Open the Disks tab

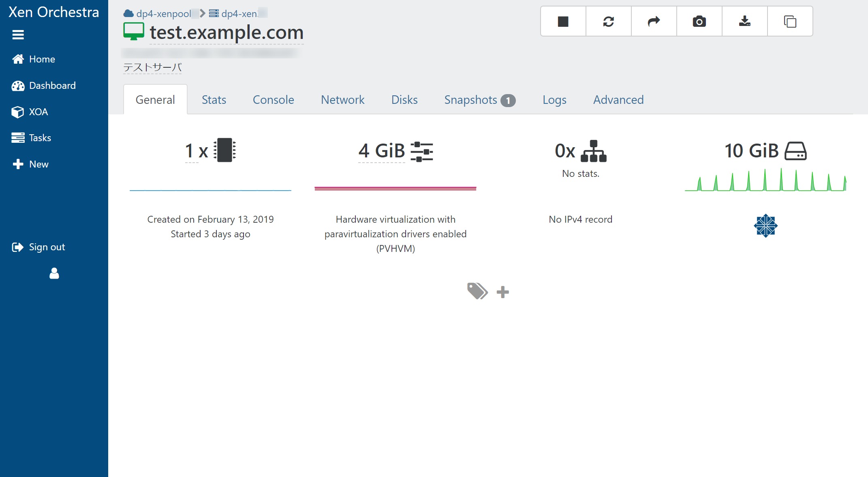[404, 100]
